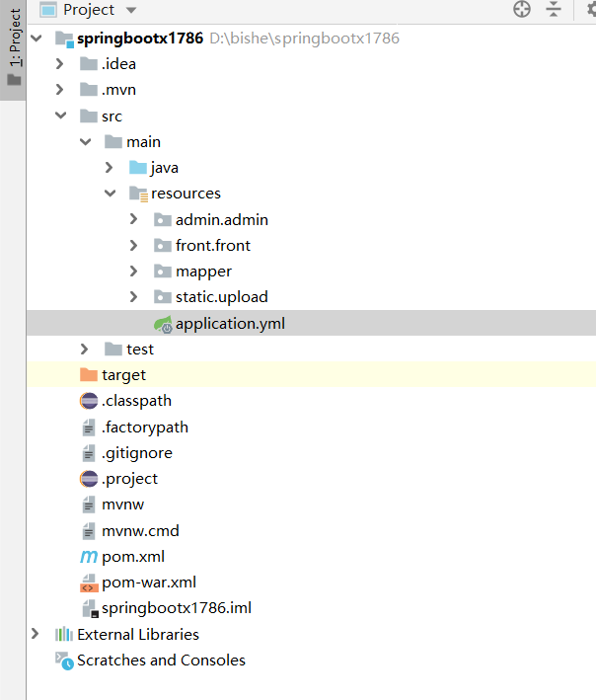596x700 pixels.
Task: Expand the External Libraries node arrow
Action: 37,635
